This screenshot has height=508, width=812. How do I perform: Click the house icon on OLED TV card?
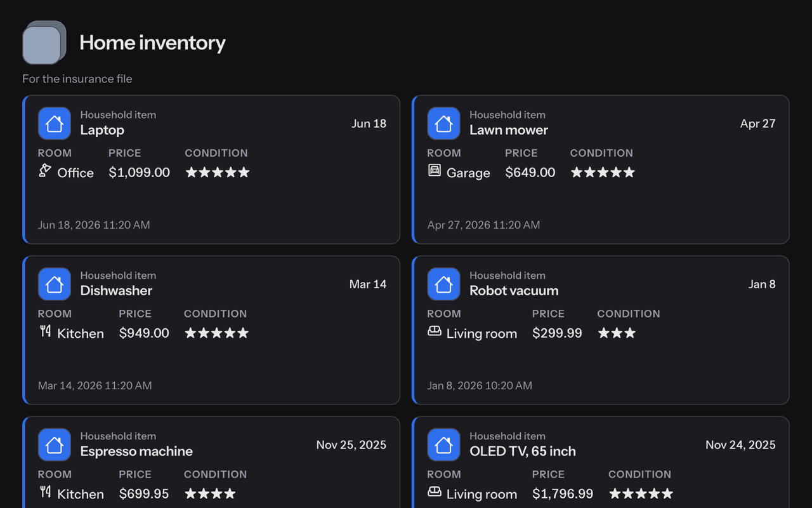[444, 444]
